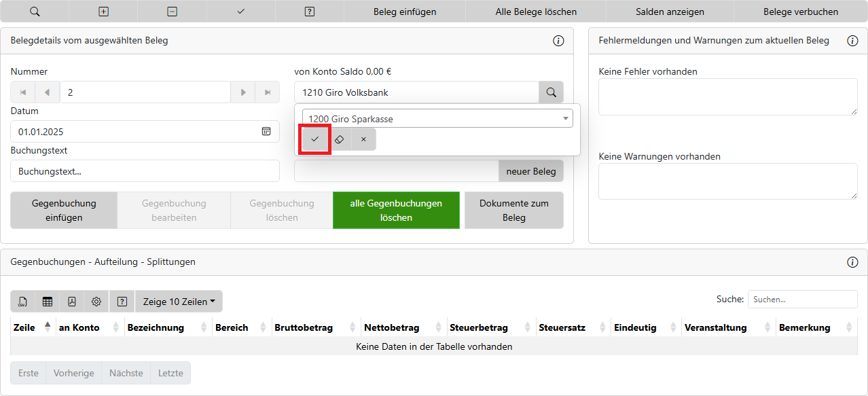
Task: Click the magnifier search icon in top toolbar
Action: point(35,12)
